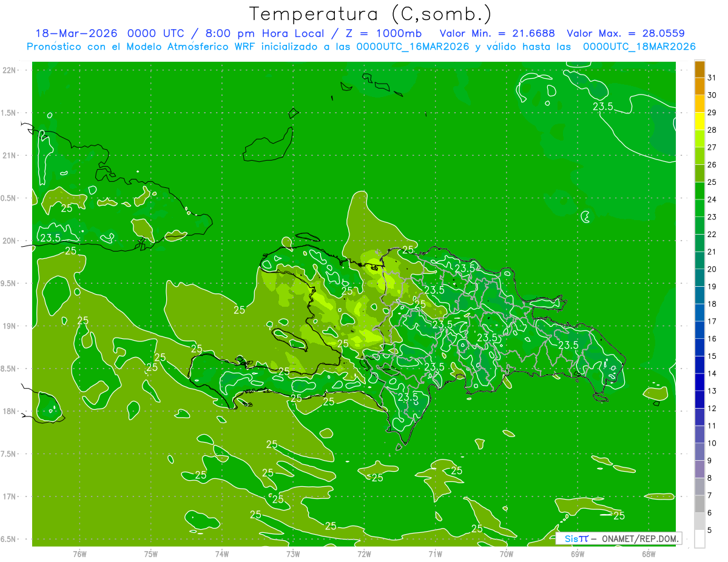The width and height of the screenshot is (728, 562).
Task: Pick the lime swatch between 27 and 28
Action: click(x=699, y=138)
